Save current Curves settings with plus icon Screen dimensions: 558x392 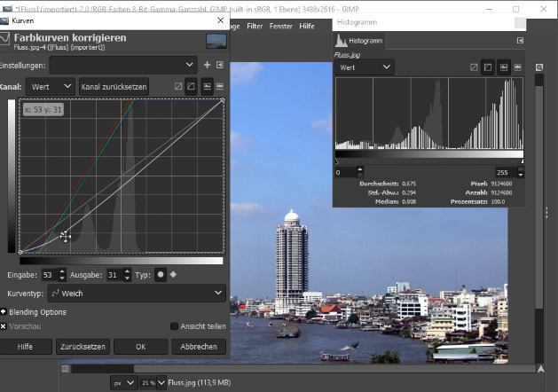point(207,65)
